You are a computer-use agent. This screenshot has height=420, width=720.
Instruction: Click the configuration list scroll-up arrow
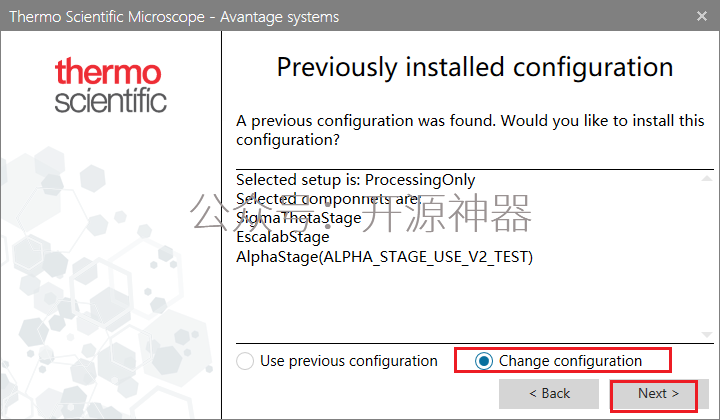(707, 178)
